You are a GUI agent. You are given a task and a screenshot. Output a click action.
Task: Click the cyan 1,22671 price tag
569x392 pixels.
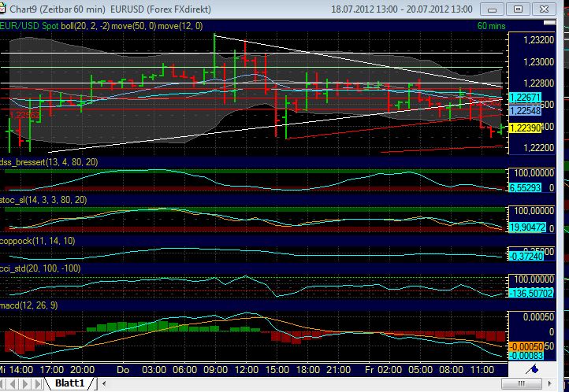click(x=526, y=97)
